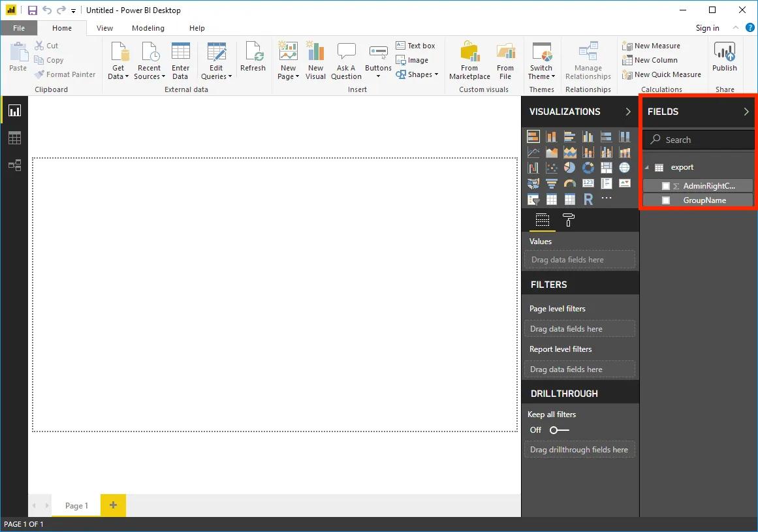The image size is (758, 532).
Task: Add a Pie chart visual
Action: (x=569, y=168)
